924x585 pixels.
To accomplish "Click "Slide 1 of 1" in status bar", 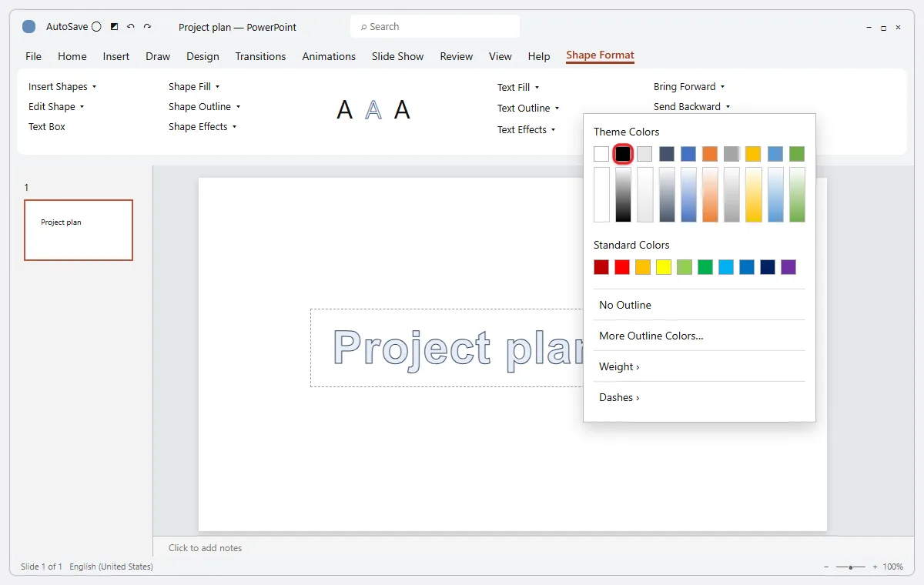I will (x=42, y=567).
